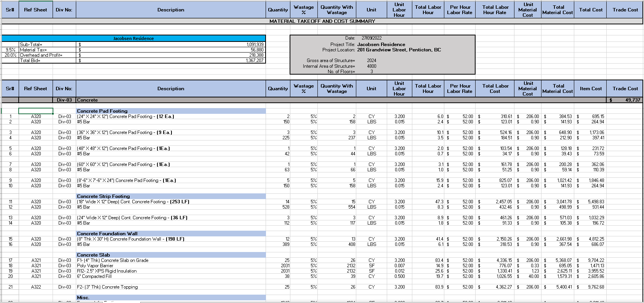This screenshot has height=303, width=644.
Task: Click the (48" X 48" X 12") pad footing description
Action: 123,148
